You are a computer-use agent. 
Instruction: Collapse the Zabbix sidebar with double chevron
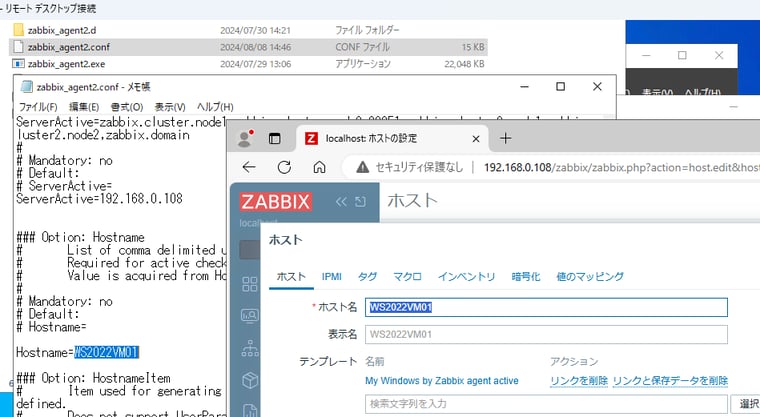[341, 202]
